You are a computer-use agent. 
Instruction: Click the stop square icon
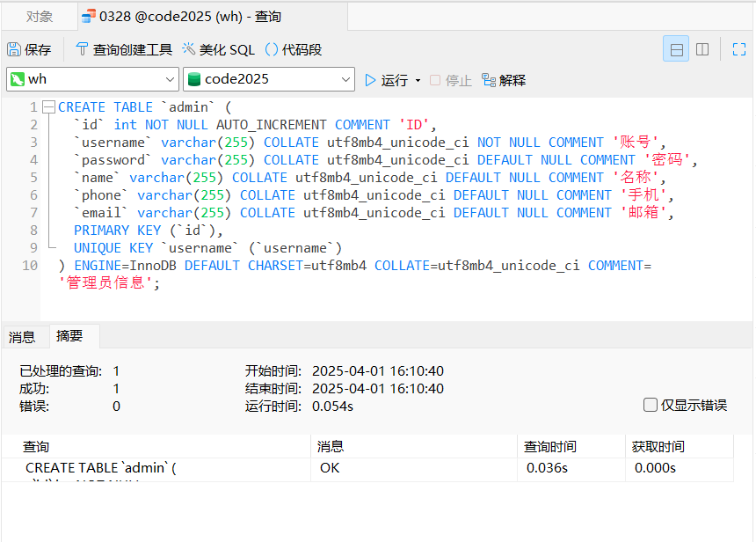435,80
